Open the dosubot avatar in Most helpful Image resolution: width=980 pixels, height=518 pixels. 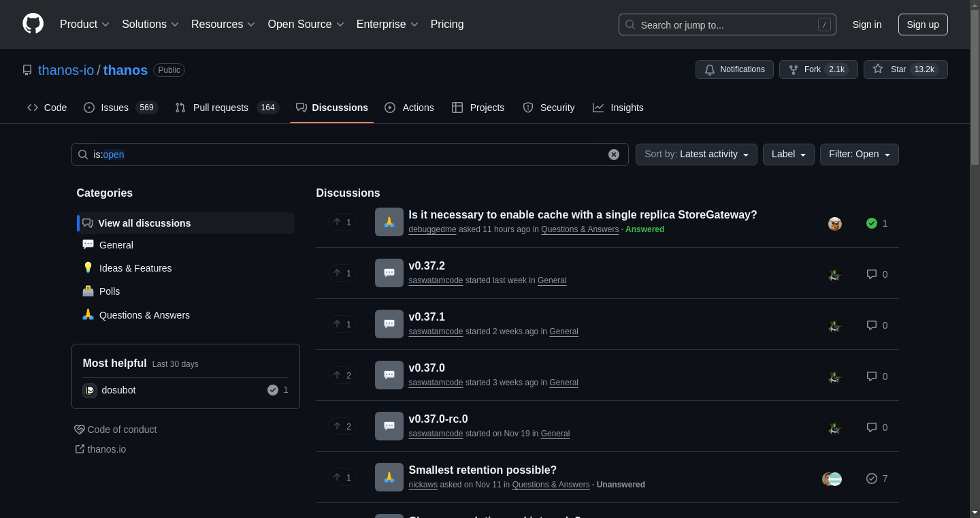(x=90, y=390)
